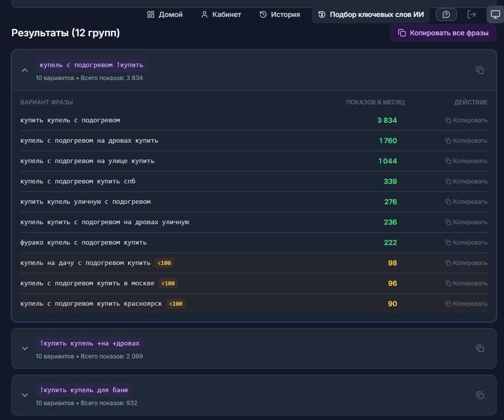Copy phrase 'купить купель с подогревом'

pyautogui.click(x=466, y=120)
